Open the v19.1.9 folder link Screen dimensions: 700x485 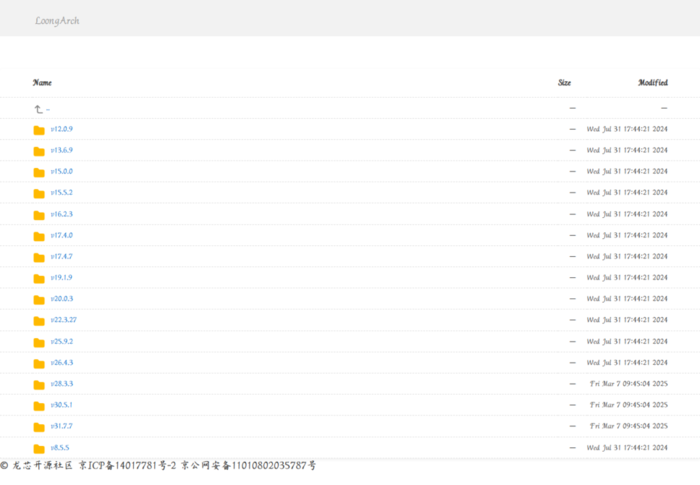[x=62, y=277]
